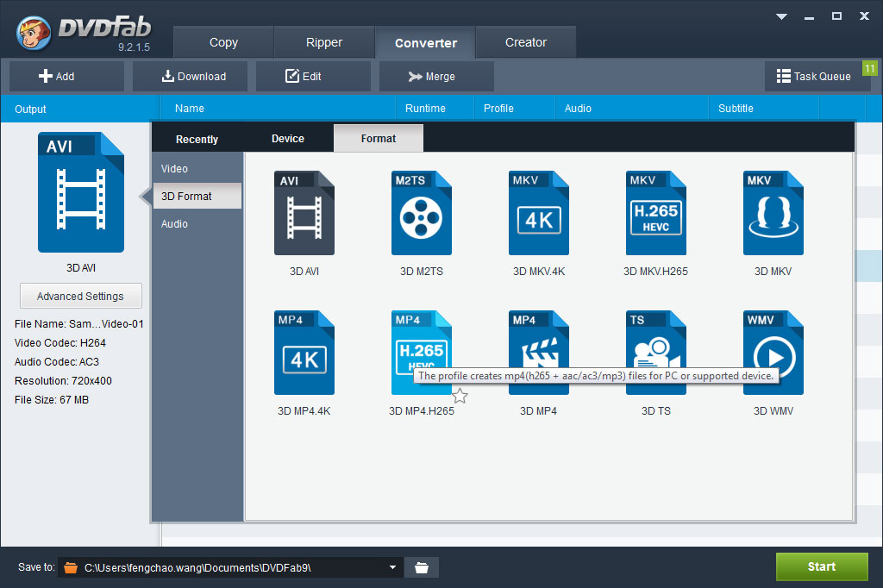Open Advanced Settings
883x588 pixels.
coord(80,297)
